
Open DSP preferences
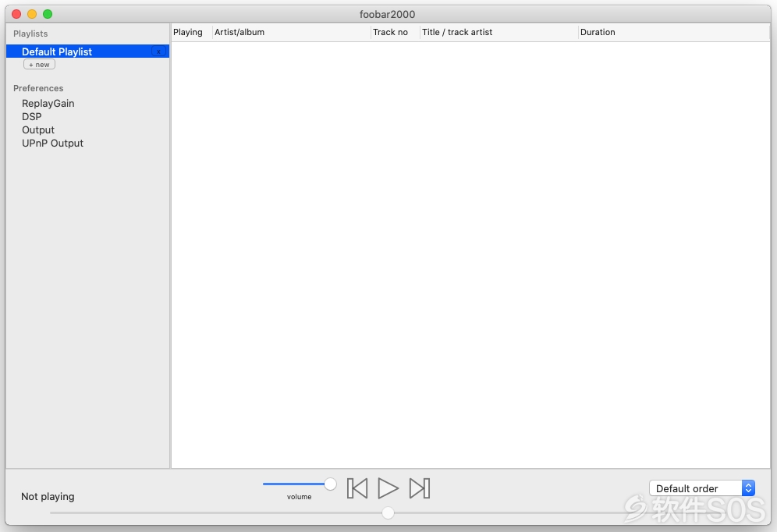[32, 117]
